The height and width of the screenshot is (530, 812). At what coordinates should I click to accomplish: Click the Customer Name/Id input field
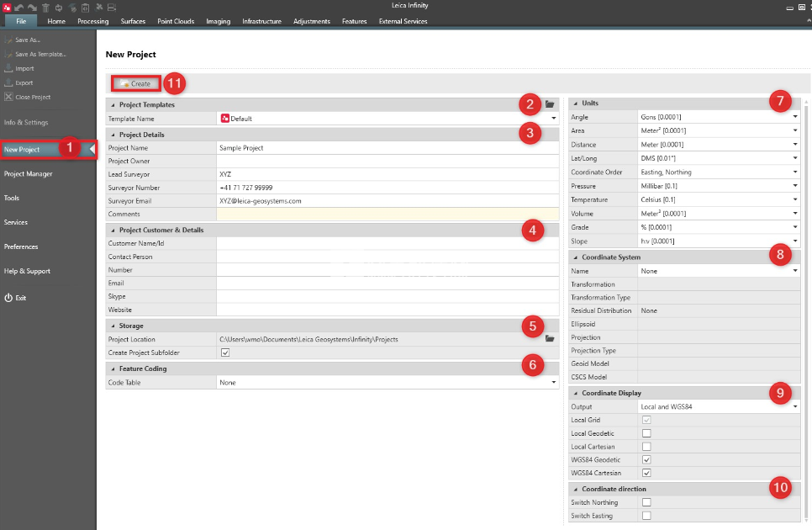388,243
